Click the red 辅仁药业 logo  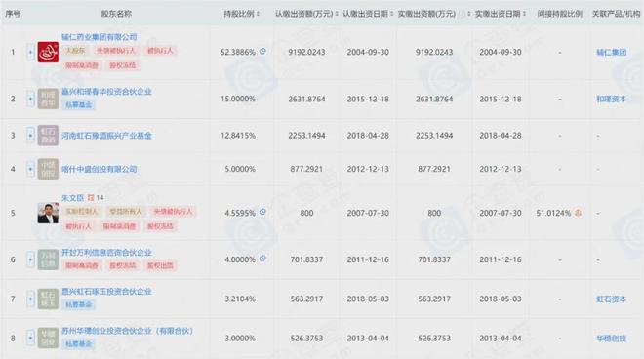point(48,52)
